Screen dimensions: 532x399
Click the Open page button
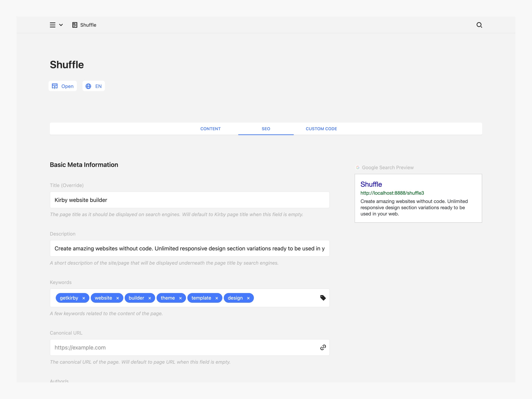pos(63,86)
